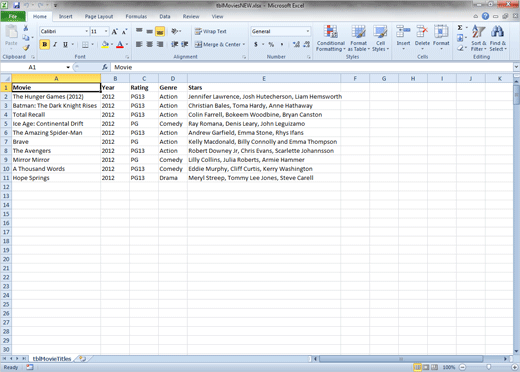Open the File tab
Viewport: 520px width, 372px height.
pyautogui.click(x=13, y=16)
